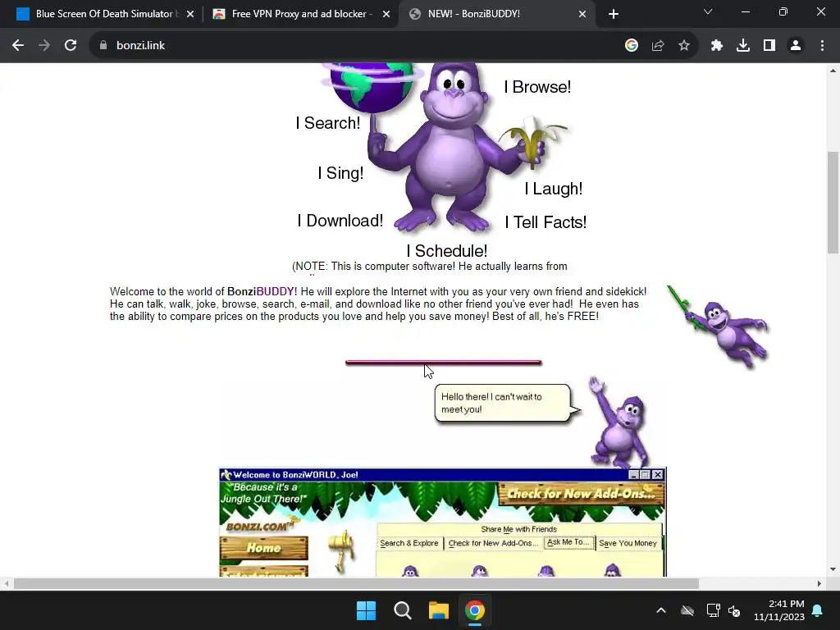
Task: Select Save You Money tab
Action: (x=628, y=543)
